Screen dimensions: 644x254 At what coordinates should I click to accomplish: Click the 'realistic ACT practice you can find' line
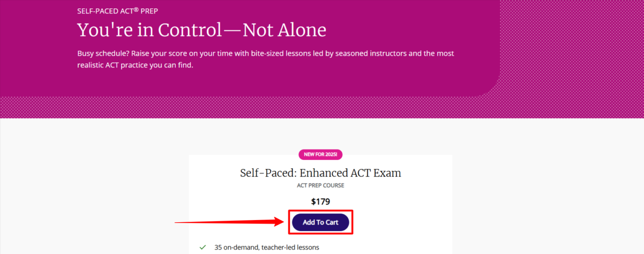click(135, 65)
